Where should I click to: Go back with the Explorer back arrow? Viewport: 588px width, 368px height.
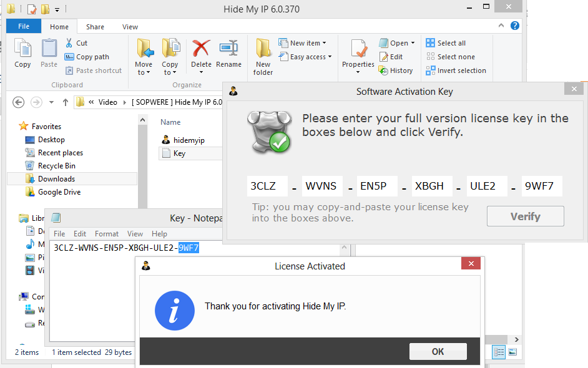click(18, 102)
